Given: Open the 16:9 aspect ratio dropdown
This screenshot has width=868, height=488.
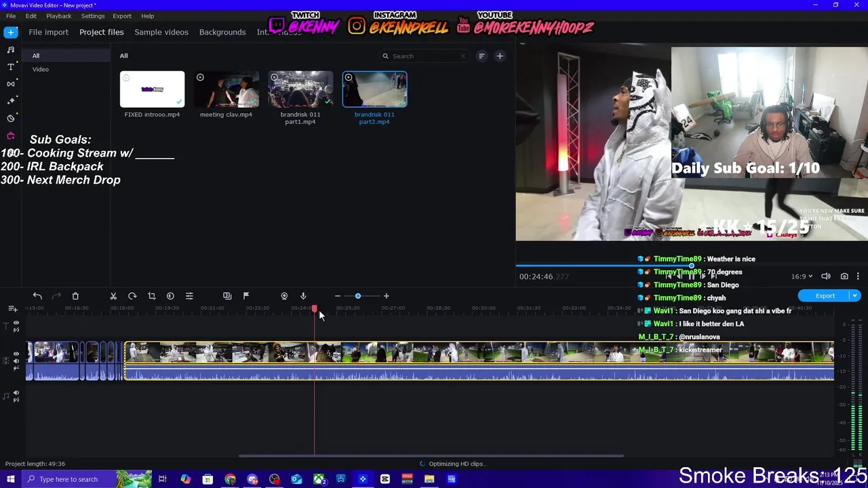Looking at the screenshot, I should tap(802, 277).
